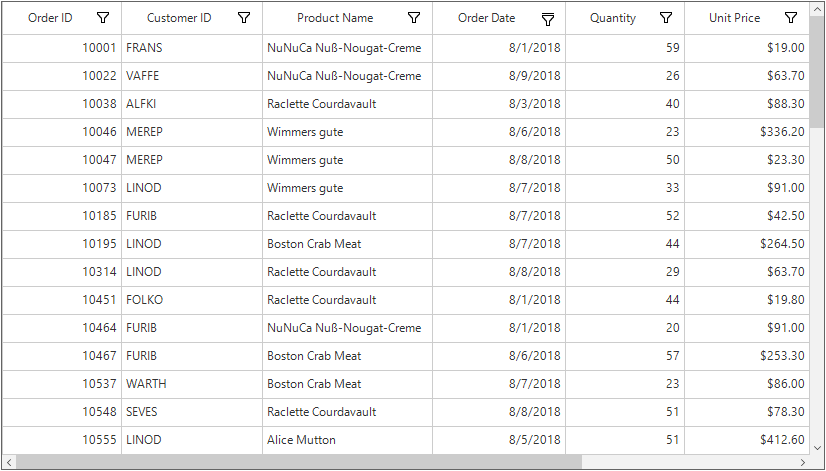Click unit price $336.20
This screenshot has height=471, width=826.
(747, 132)
